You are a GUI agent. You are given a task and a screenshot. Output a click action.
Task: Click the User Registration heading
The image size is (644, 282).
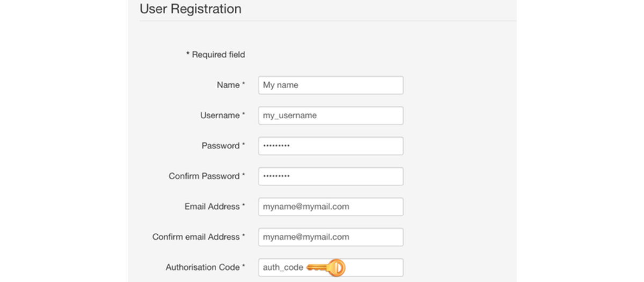[x=191, y=9]
